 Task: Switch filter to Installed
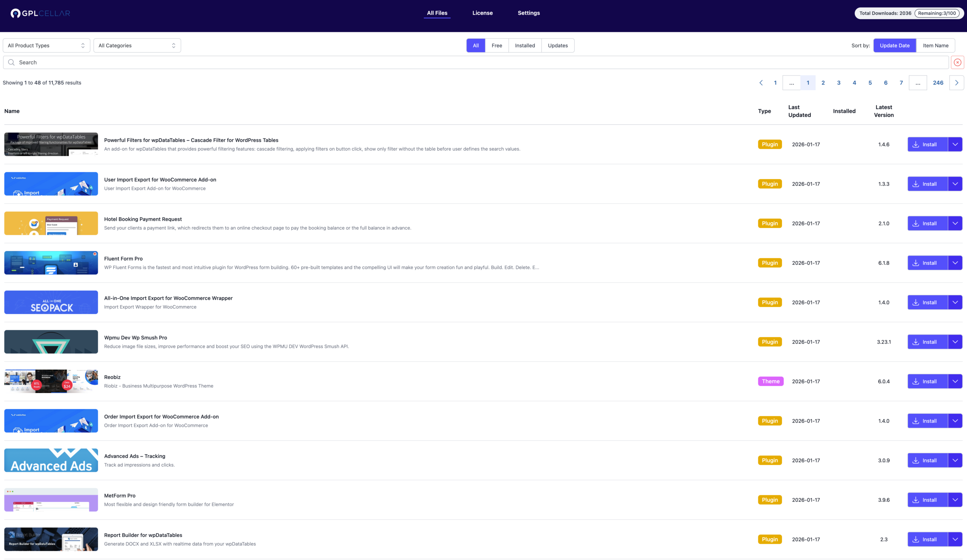[x=525, y=46]
